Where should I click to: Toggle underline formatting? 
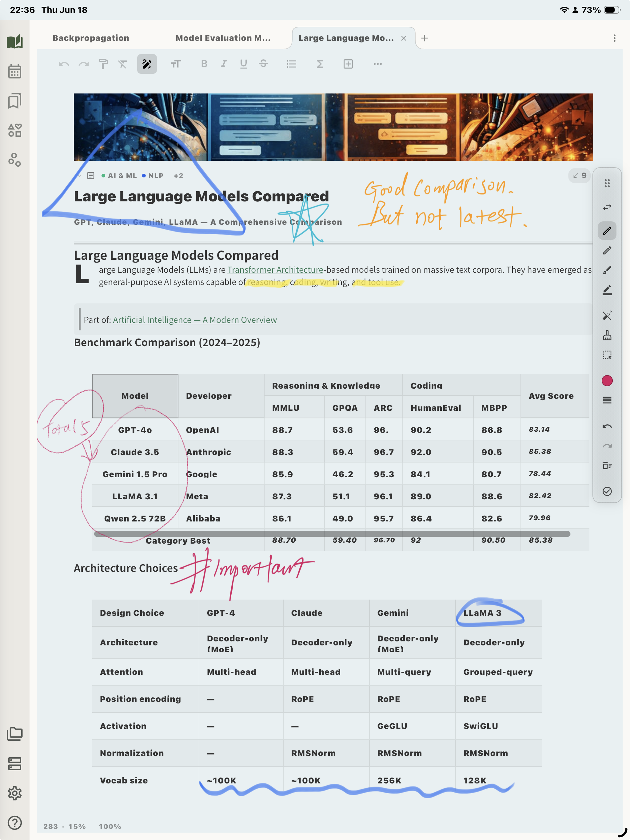point(244,64)
